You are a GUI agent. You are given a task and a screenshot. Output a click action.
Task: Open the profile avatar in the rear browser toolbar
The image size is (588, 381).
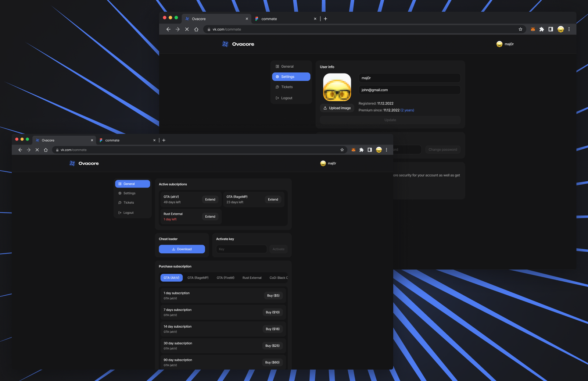[560, 29]
